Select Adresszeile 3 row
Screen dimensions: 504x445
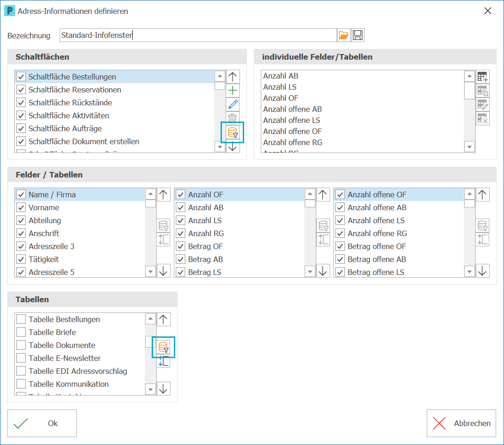pos(80,246)
